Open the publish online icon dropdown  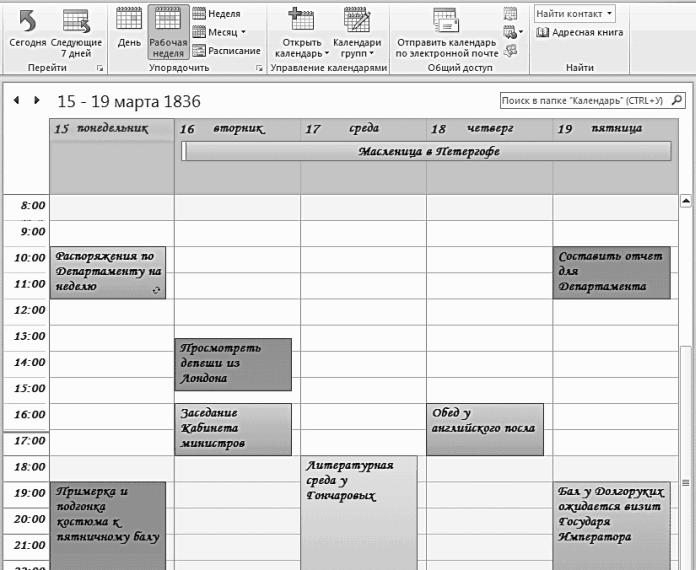tap(513, 32)
